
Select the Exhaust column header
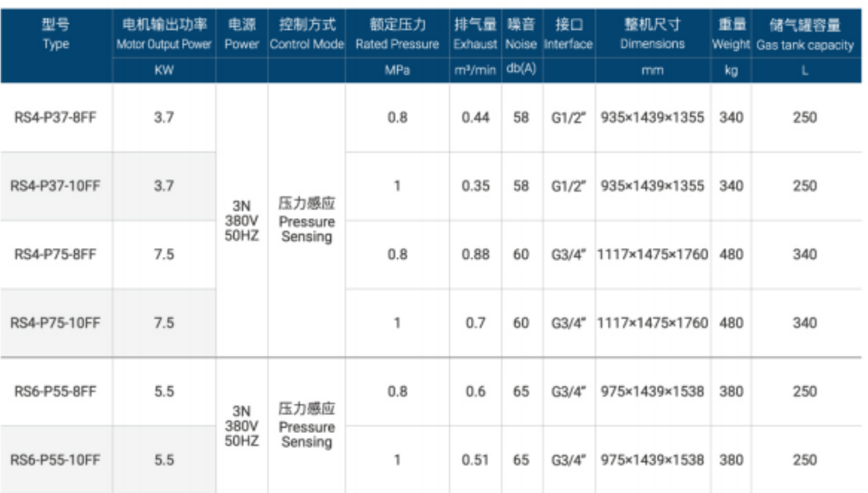pos(475,34)
